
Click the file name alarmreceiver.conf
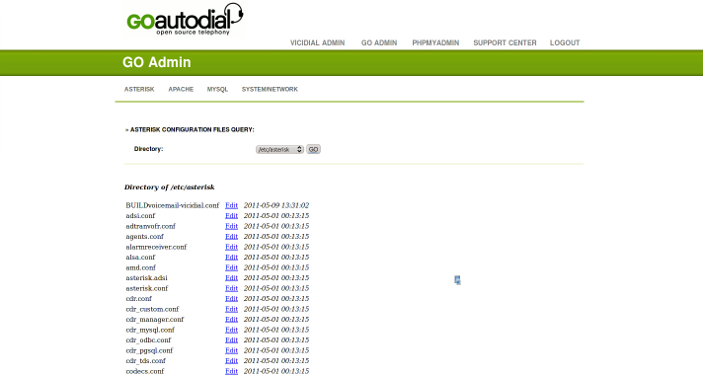pyautogui.click(x=156, y=247)
